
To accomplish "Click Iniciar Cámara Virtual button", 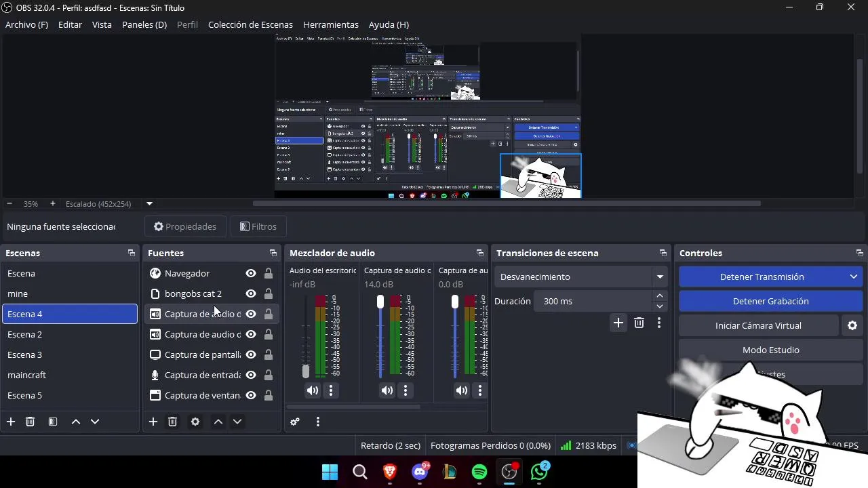I will (758, 325).
